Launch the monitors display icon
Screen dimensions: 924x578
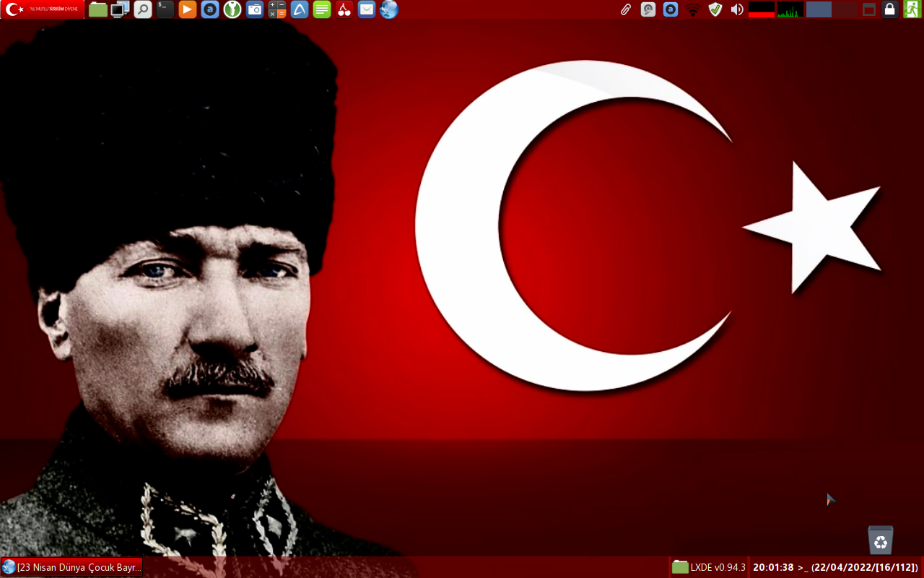click(121, 9)
